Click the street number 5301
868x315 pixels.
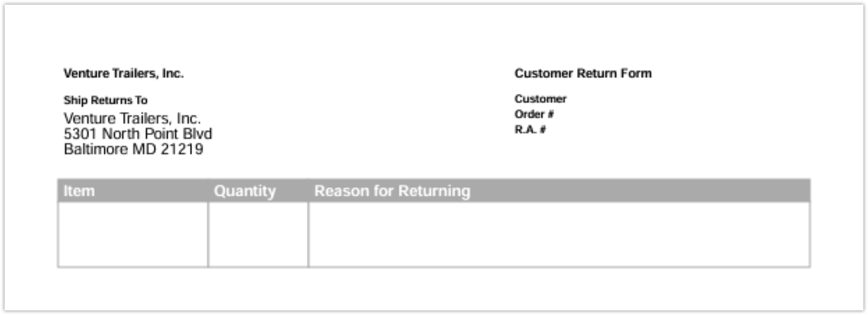(x=81, y=134)
